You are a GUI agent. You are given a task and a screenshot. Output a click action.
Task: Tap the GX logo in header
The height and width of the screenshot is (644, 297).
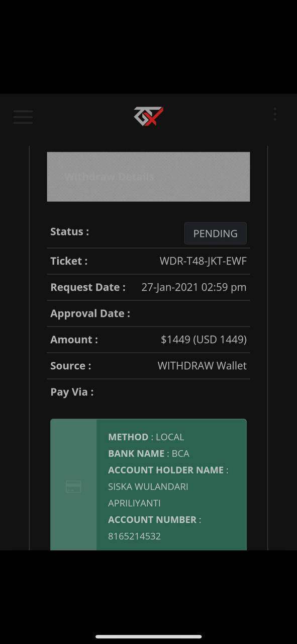[149, 116]
